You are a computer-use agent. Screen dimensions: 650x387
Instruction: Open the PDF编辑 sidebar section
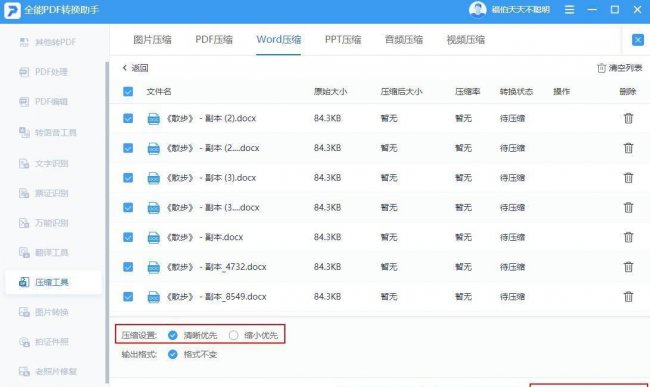coord(44,102)
